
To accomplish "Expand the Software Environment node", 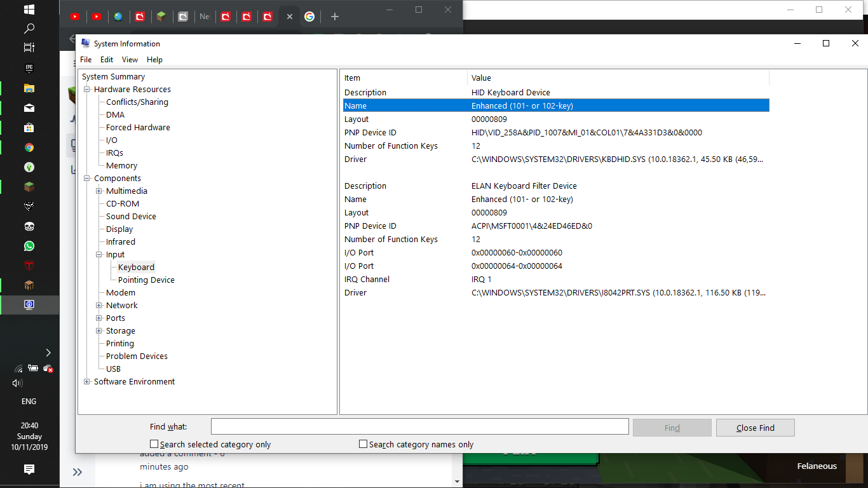I will (87, 382).
